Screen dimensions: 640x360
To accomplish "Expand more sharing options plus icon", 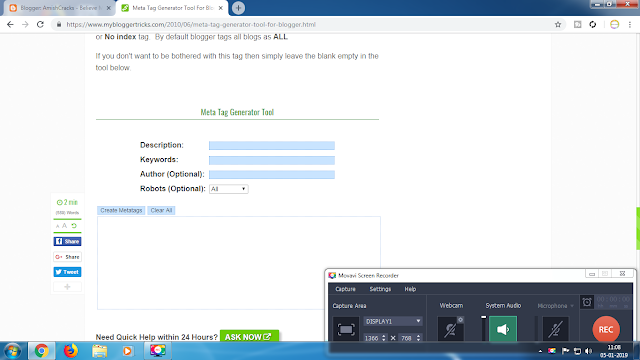I will [67, 287].
